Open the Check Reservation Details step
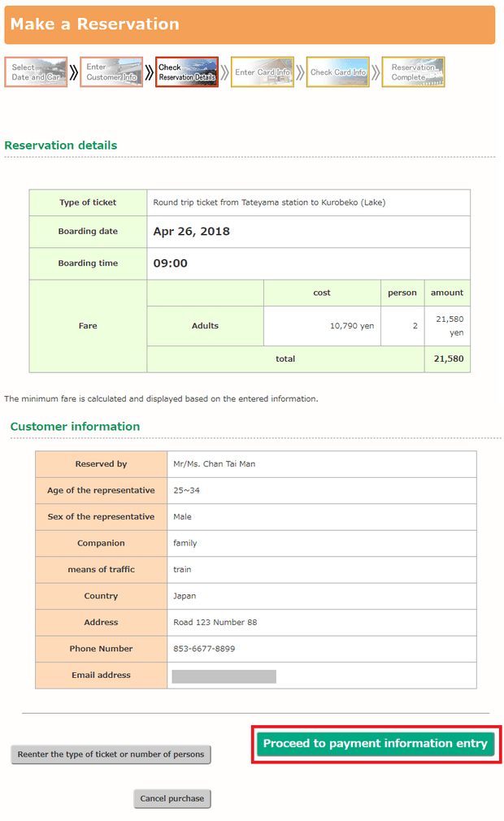504x821 pixels. [x=187, y=72]
